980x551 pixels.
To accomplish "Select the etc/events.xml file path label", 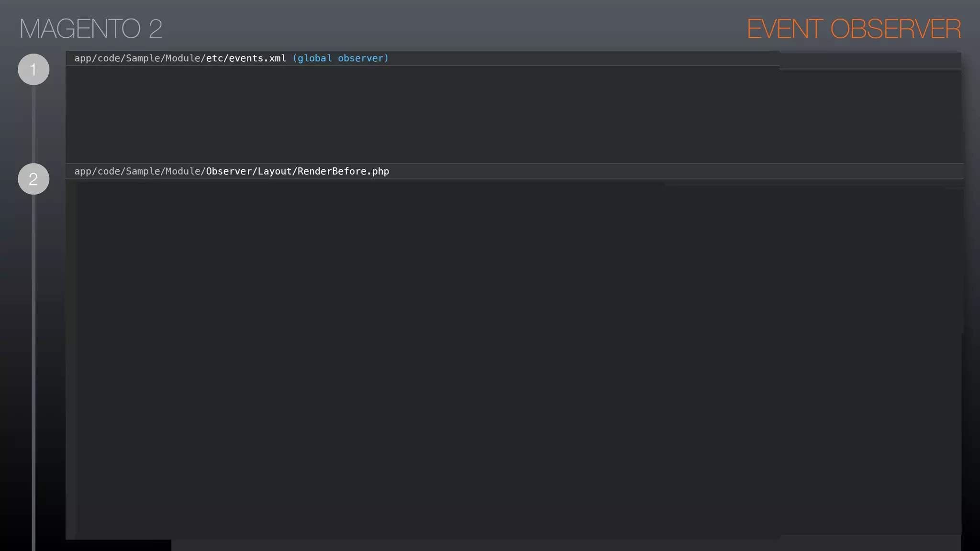I will [180, 58].
